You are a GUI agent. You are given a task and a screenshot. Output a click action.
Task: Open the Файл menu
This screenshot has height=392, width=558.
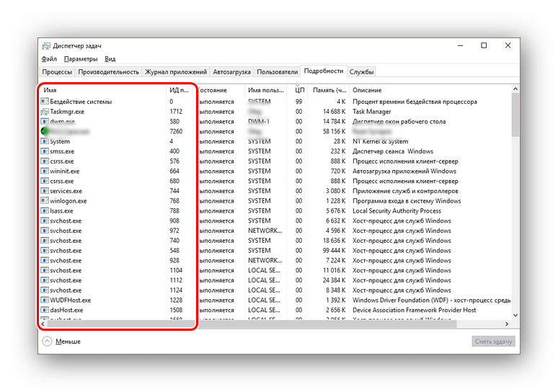49,58
